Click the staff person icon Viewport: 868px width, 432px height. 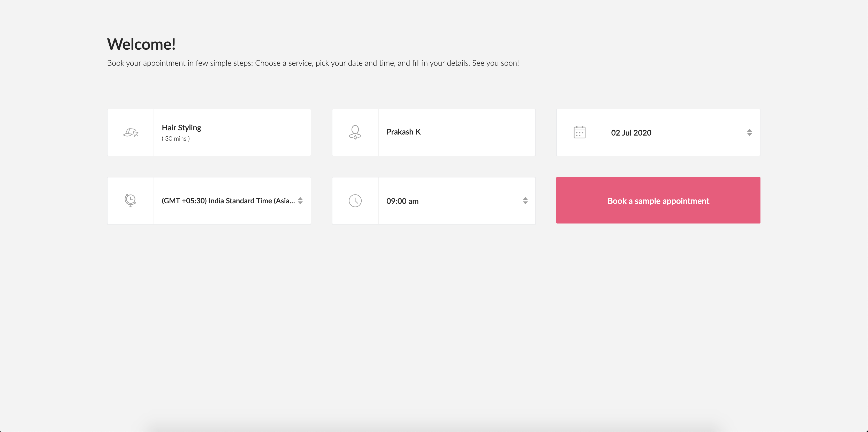click(355, 132)
